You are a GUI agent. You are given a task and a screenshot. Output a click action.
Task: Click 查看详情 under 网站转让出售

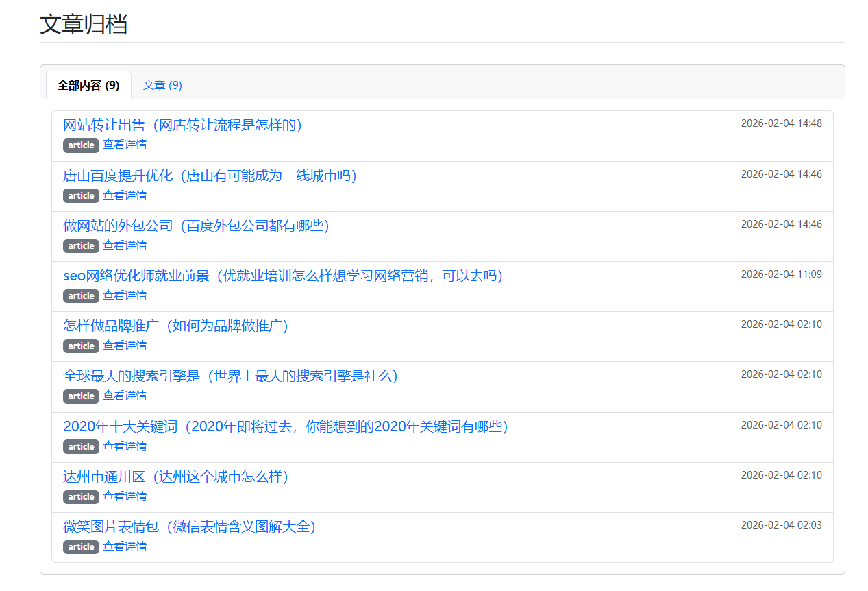125,145
